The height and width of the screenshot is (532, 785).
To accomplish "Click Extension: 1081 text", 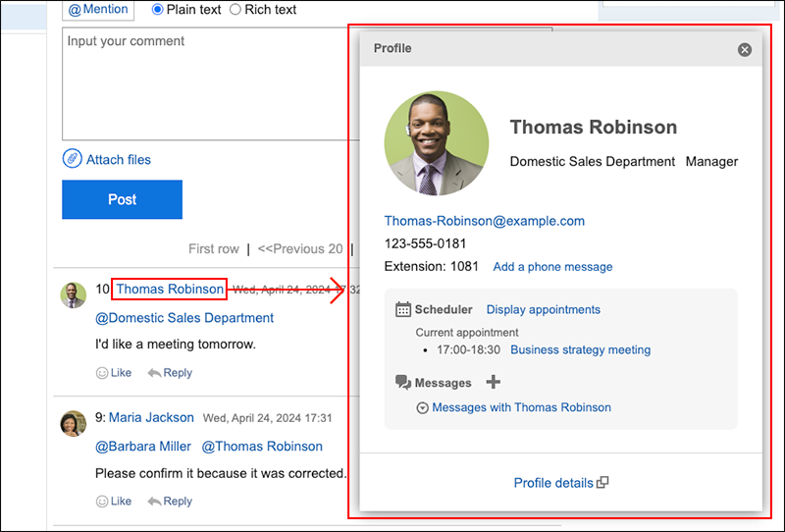I will point(431,267).
